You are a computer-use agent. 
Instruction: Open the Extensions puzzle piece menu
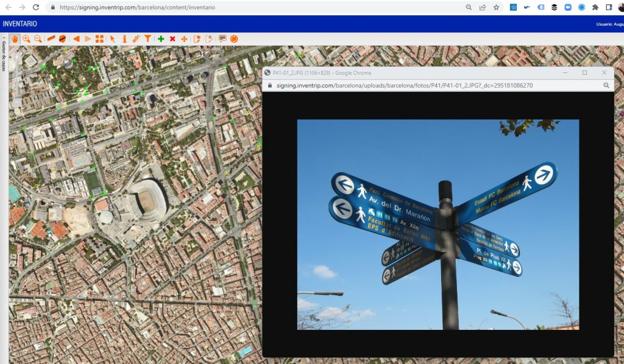tap(595, 7)
